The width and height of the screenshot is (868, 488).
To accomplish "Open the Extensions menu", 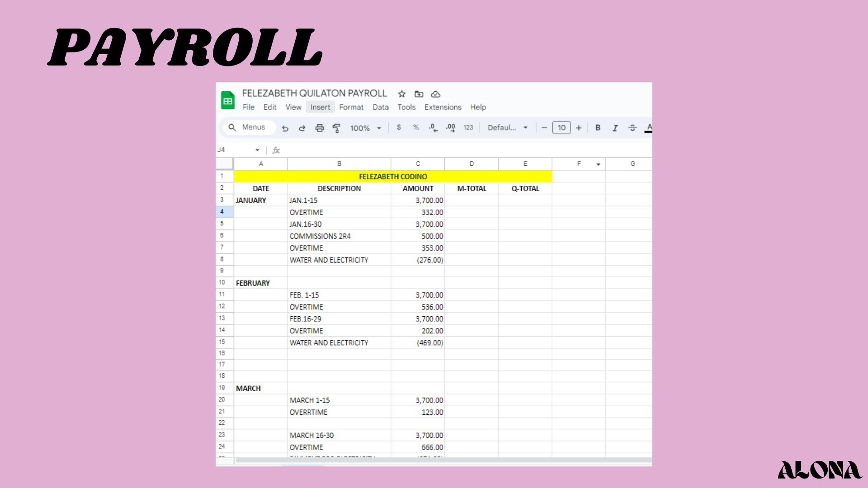I will click(x=443, y=107).
